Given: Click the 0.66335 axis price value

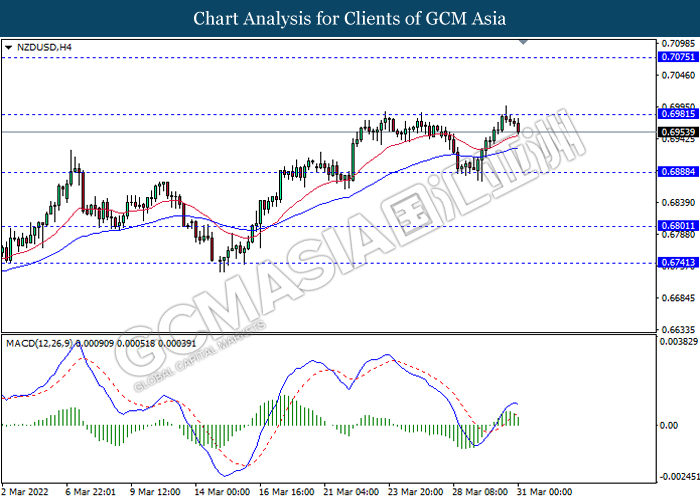Looking at the screenshot, I should [678, 330].
